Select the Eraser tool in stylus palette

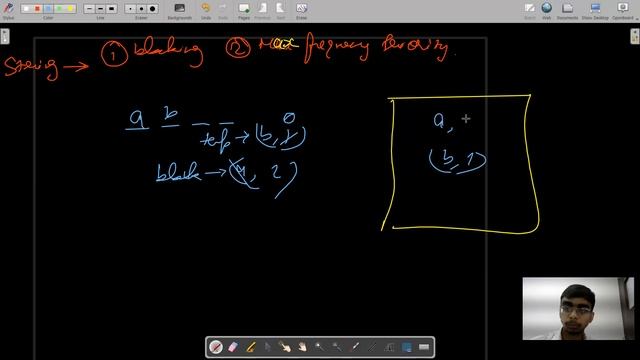coord(233,347)
